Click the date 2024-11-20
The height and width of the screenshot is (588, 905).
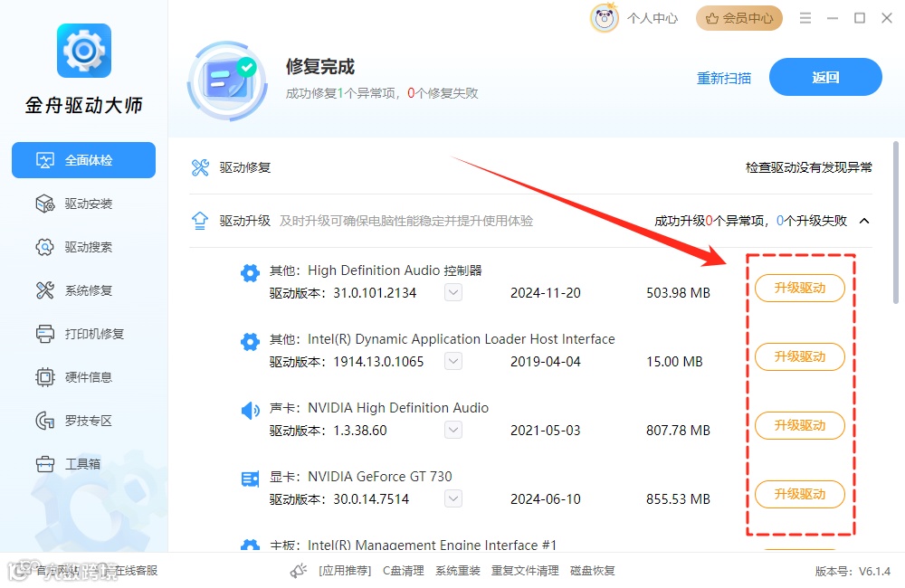(546, 292)
